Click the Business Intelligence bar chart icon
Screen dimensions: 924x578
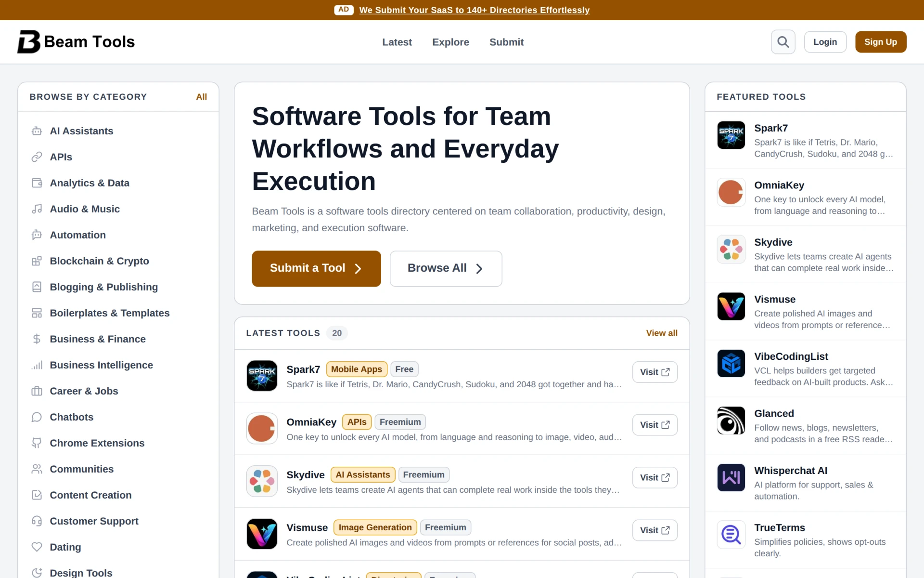point(37,365)
